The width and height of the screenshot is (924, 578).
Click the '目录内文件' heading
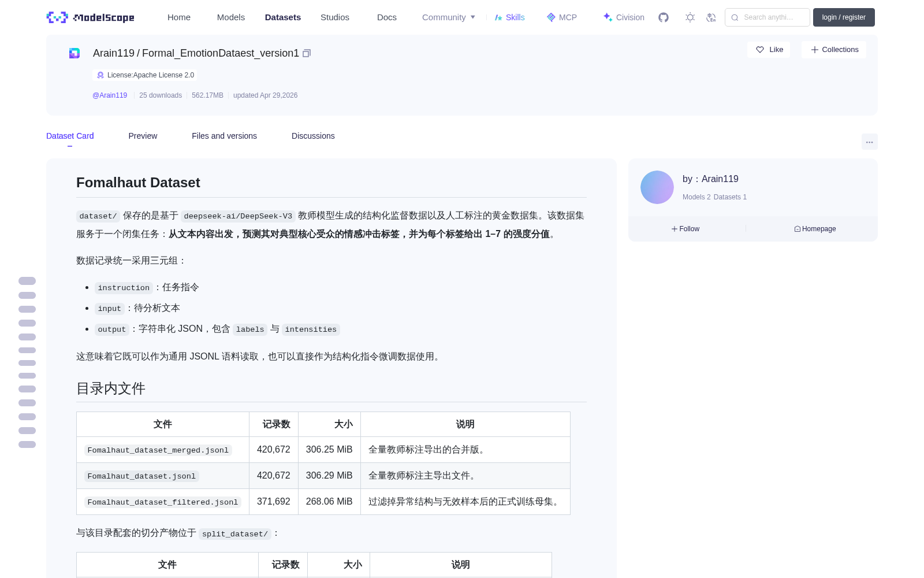coord(111,388)
